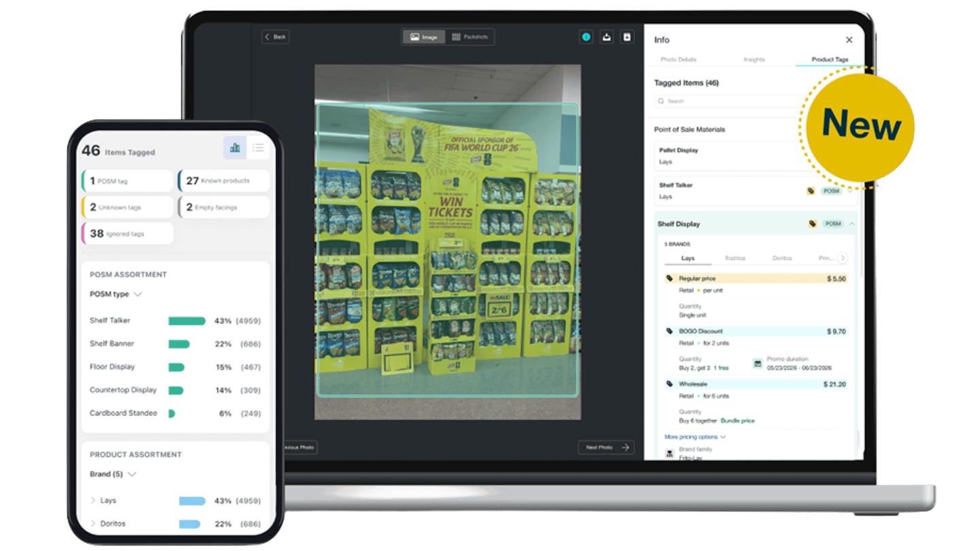Close the Info panel
980x551 pixels.
[x=849, y=40]
